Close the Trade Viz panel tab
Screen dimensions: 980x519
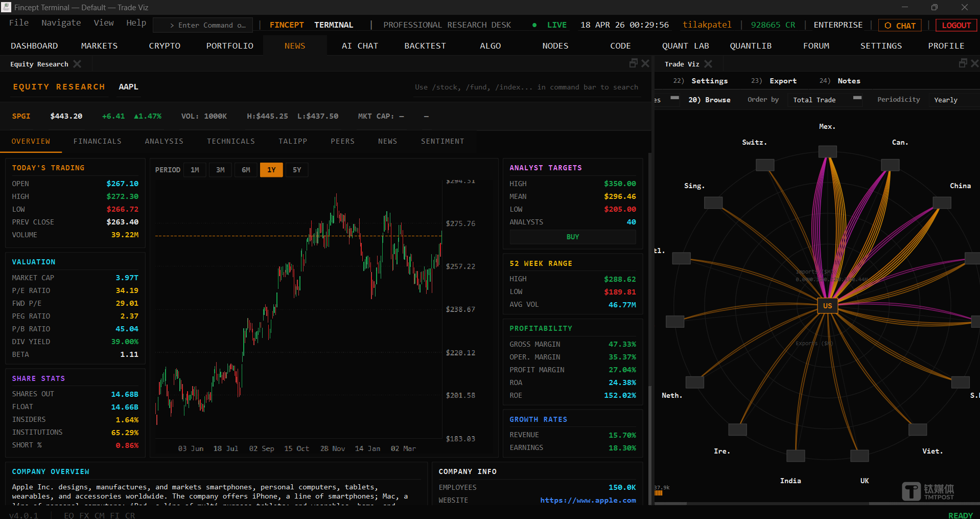[x=708, y=64]
